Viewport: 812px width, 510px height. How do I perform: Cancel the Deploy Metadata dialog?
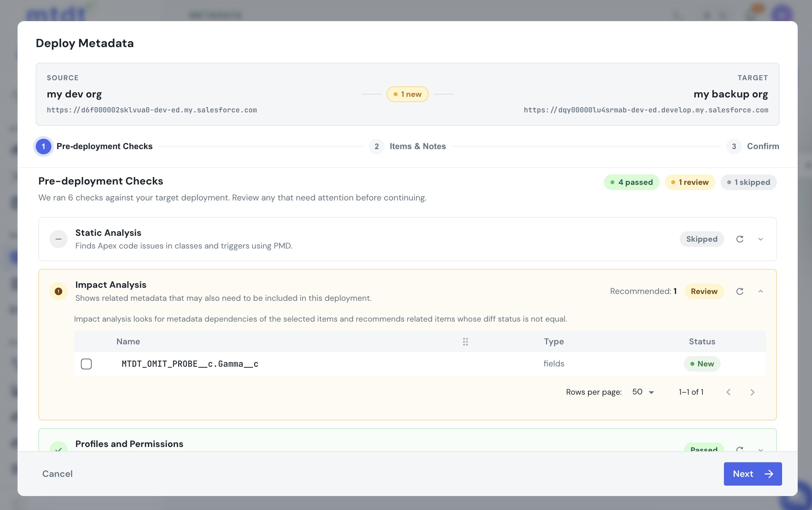pyautogui.click(x=57, y=474)
